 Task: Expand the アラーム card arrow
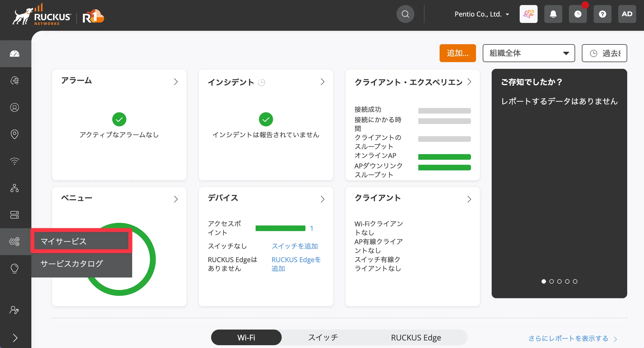176,82
